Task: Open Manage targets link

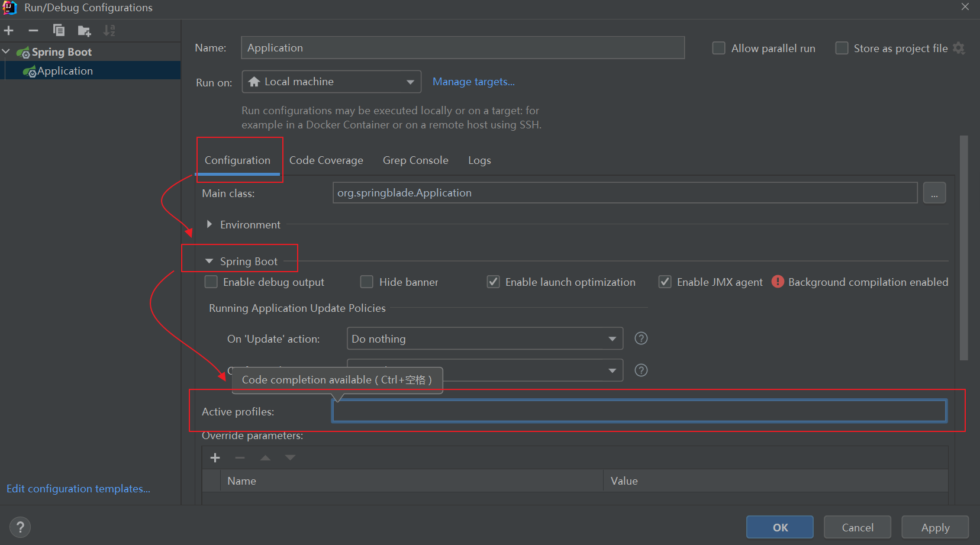Action: 473,82
